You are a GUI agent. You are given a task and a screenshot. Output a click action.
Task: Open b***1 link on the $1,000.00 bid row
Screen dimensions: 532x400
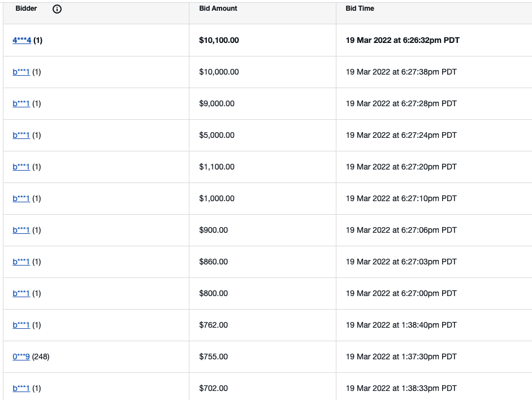click(x=20, y=198)
